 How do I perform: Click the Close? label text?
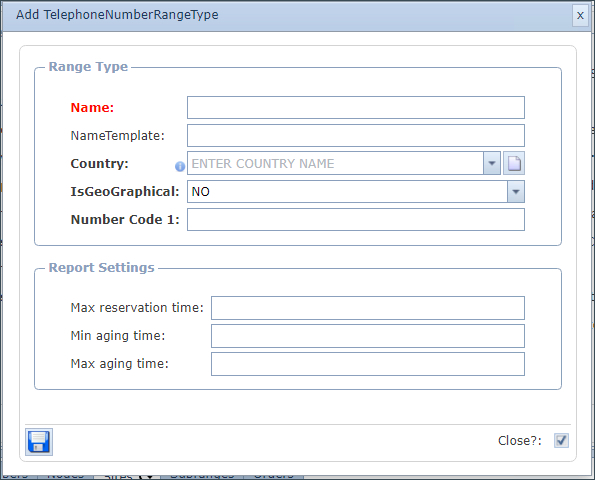coord(520,441)
